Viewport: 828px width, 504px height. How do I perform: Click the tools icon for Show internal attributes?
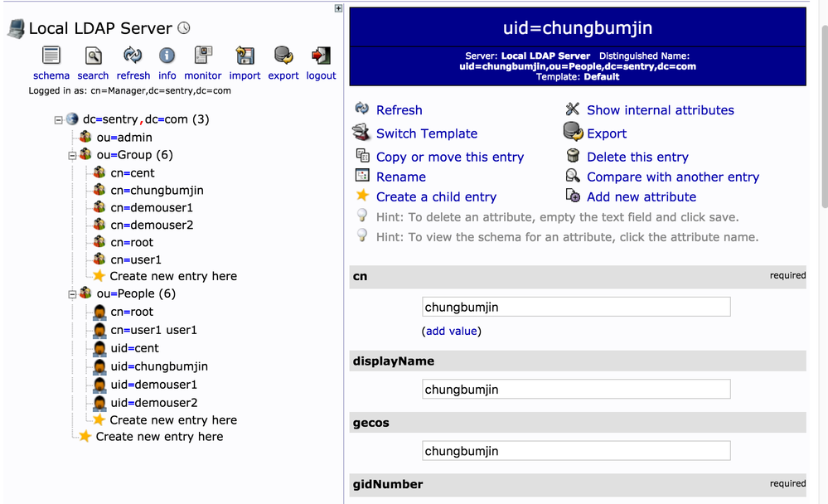click(573, 109)
